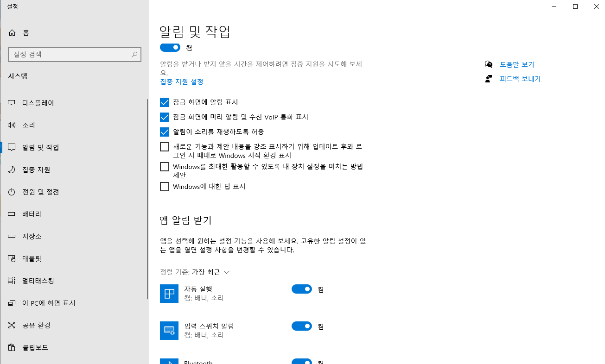Click the 시스템 section heading text
605x364 pixels.
click(x=18, y=76)
